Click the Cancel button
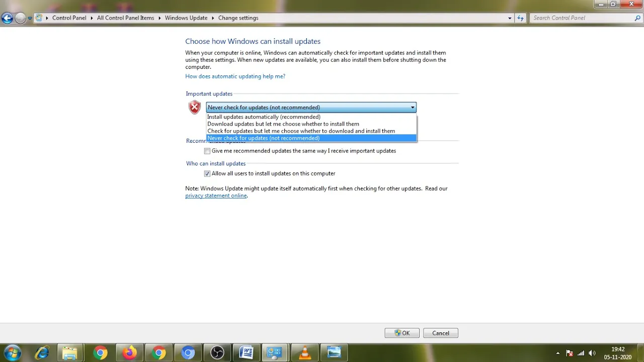The image size is (644, 362). point(441,333)
